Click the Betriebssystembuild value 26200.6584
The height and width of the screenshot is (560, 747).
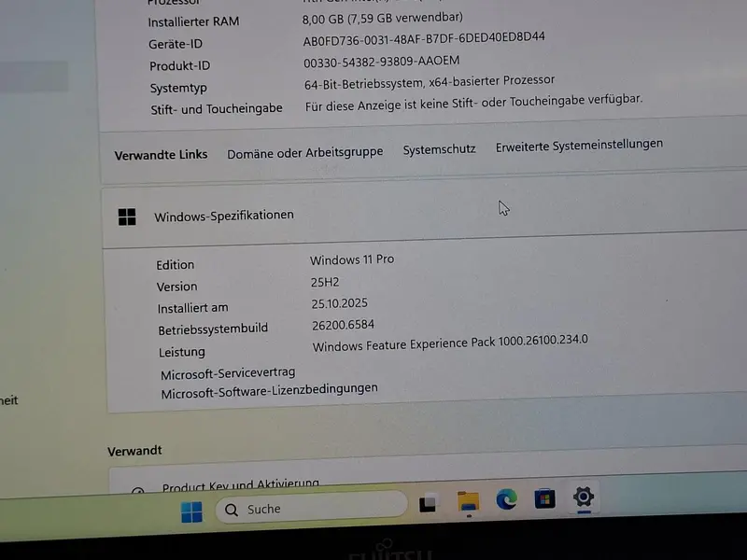[343, 325]
